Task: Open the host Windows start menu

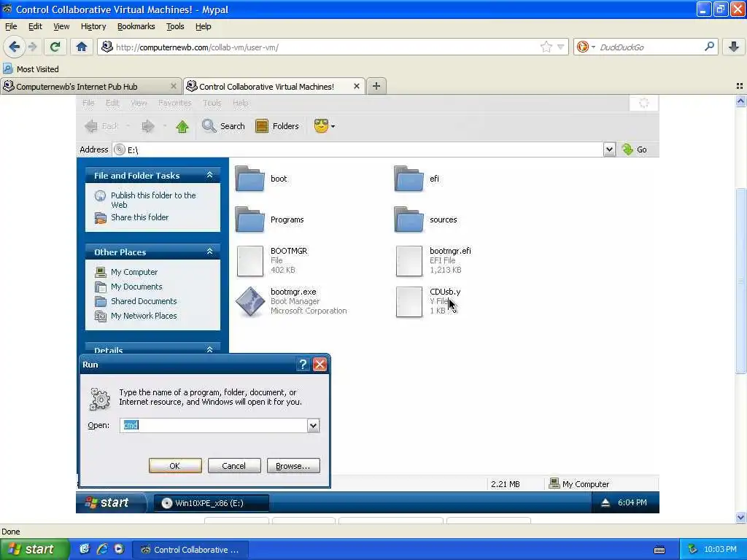Action: [34, 549]
